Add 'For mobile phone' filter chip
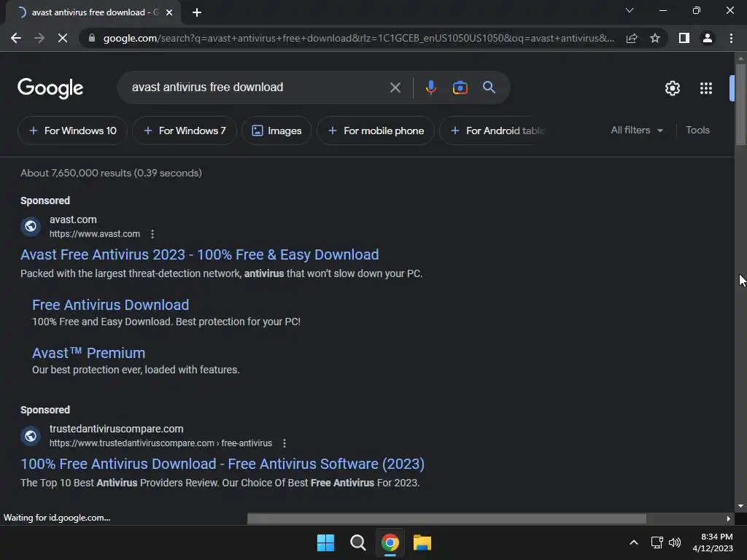This screenshot has height=560, width=747. [x=376, y=131]
